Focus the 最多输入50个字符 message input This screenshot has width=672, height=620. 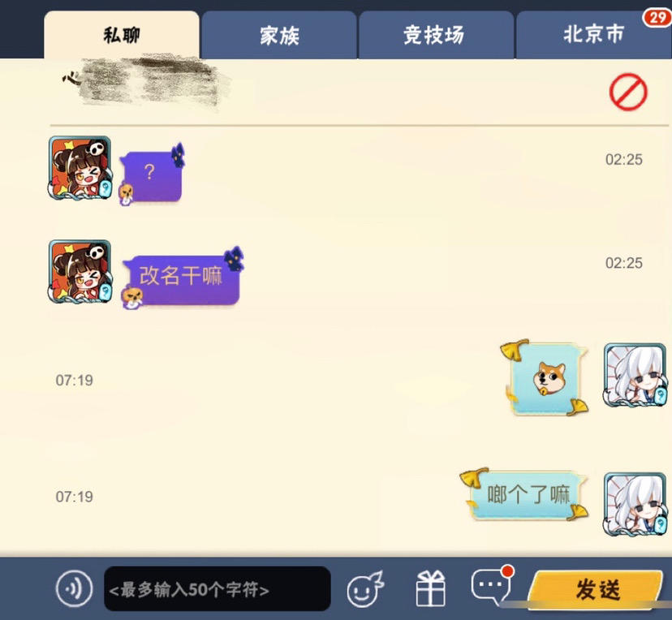tap(218, 588)
